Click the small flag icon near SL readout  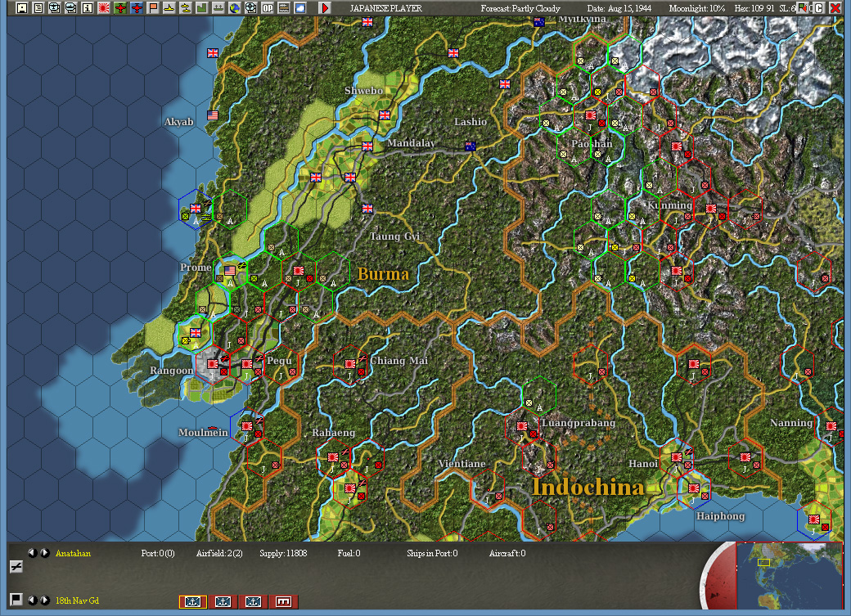point(803,7)
